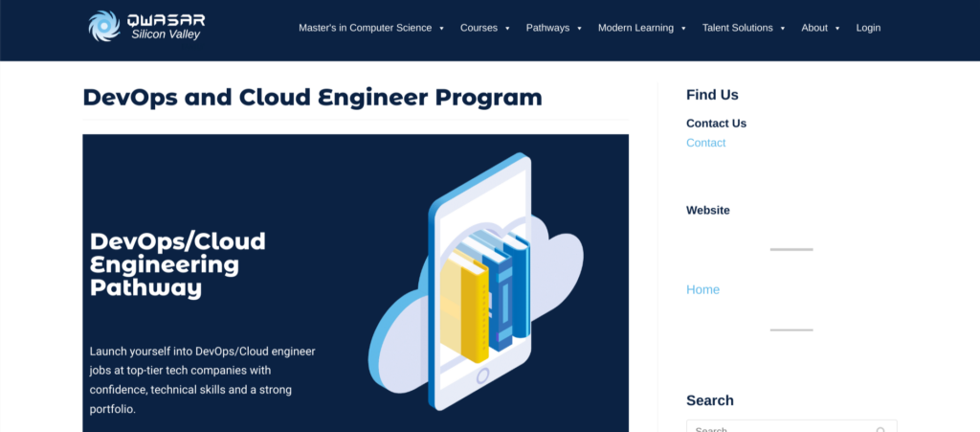Expand the arrow next to Courses
The width and height of the screenshot is (980, 432).
(x=508, y=29)
